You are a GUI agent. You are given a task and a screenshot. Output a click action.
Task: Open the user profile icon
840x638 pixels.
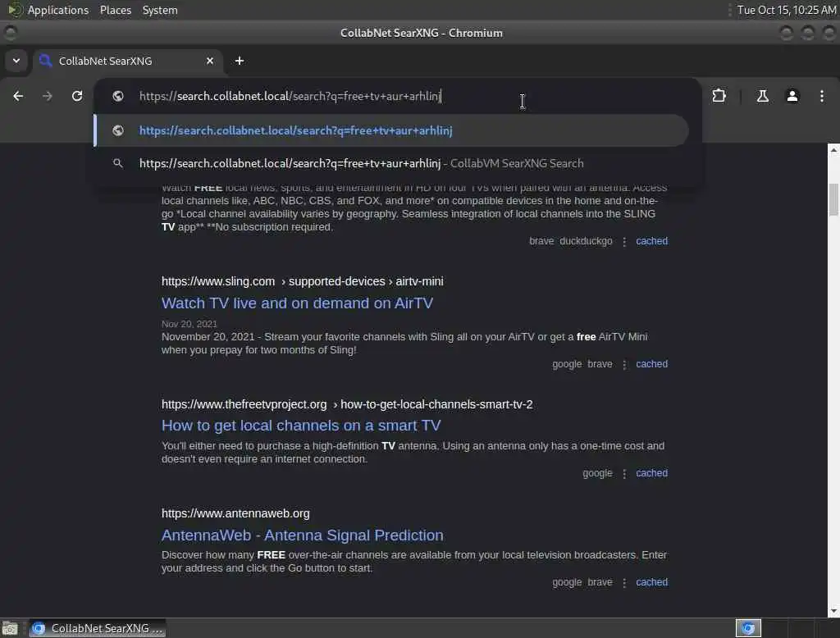coord(792,96)
